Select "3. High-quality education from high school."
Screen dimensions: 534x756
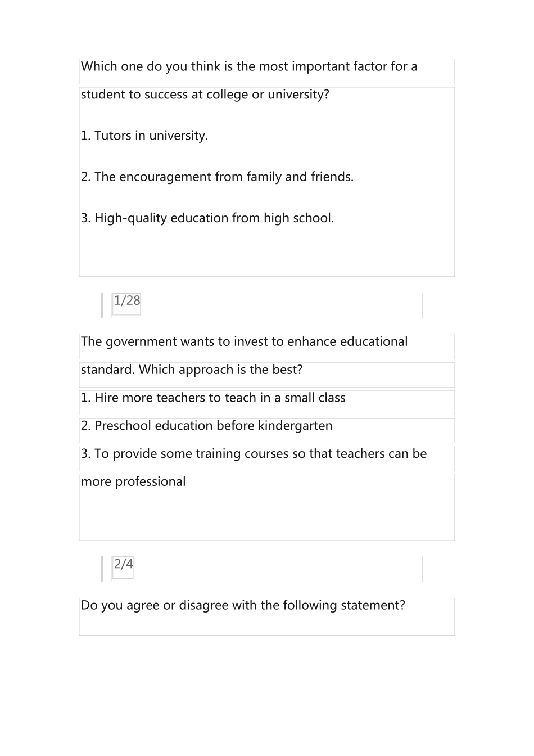pyautogui.click(x=207, y=218)
